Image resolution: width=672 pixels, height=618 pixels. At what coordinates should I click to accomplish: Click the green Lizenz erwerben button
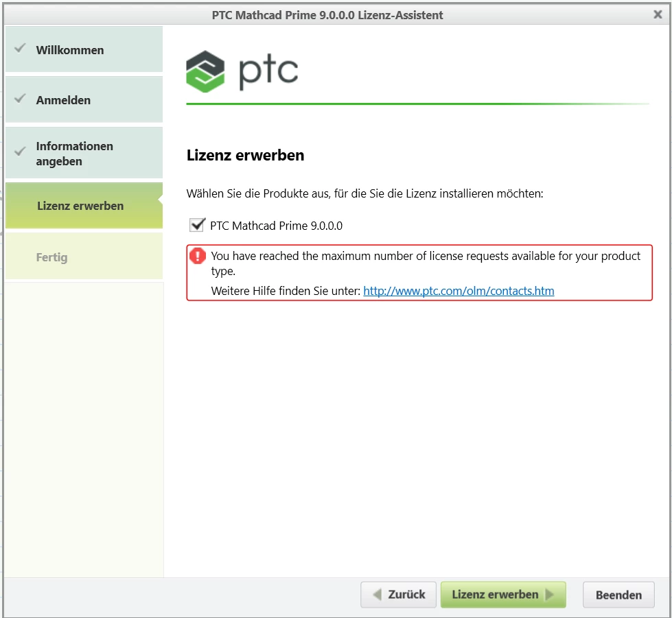click(x=503, y=595)
